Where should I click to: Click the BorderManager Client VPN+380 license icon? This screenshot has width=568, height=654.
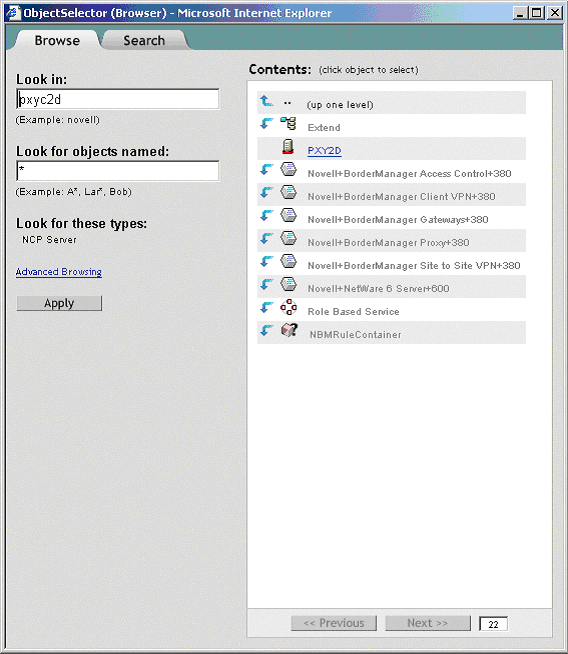288,193
